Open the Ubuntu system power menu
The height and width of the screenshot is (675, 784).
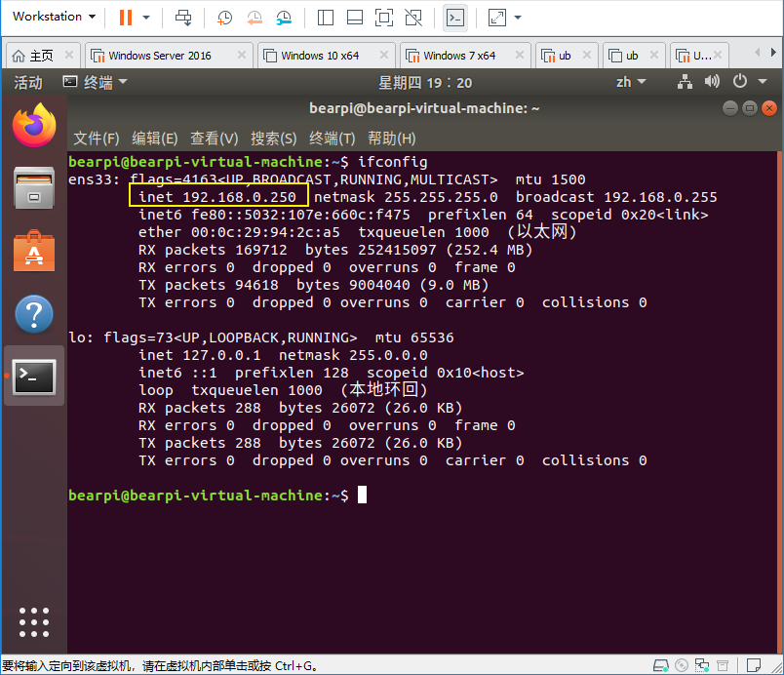pyautogui.click(x=746, y=82)
